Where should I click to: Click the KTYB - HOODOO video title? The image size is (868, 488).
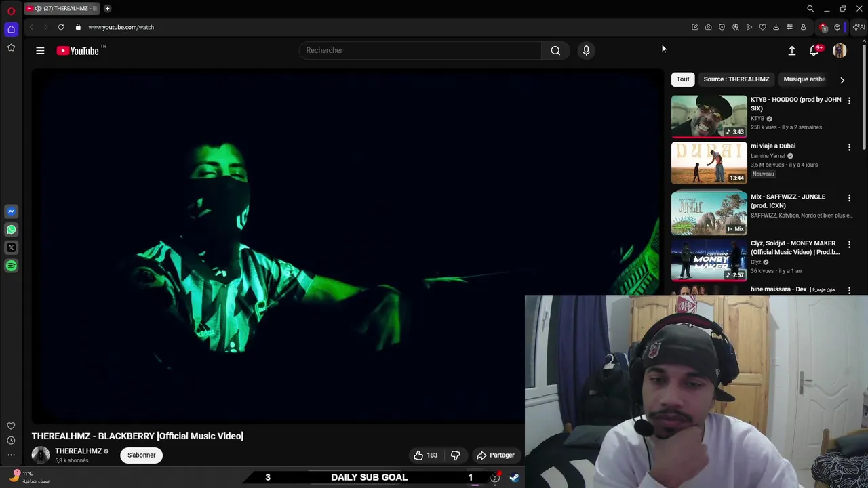coord(795,104)
